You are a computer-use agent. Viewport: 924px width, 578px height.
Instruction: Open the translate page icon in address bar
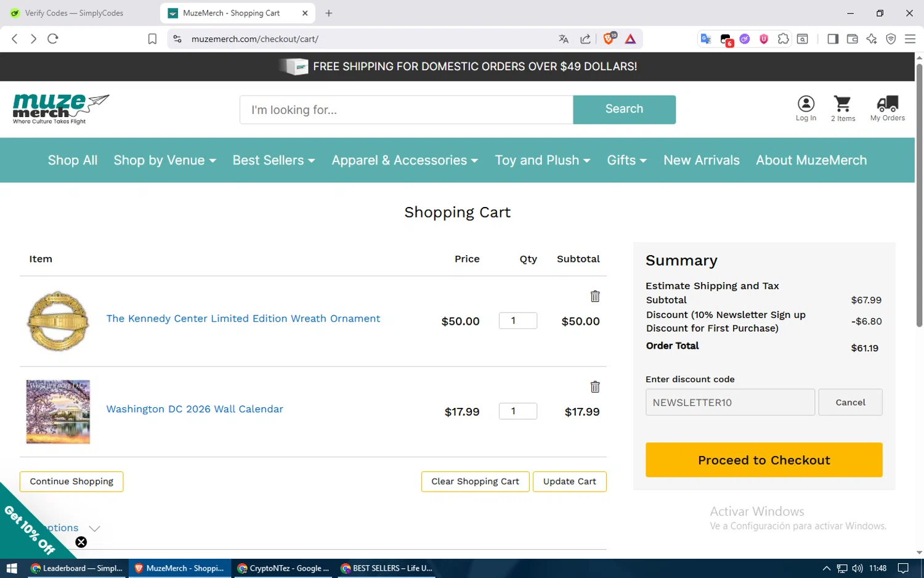pos(564,39)
